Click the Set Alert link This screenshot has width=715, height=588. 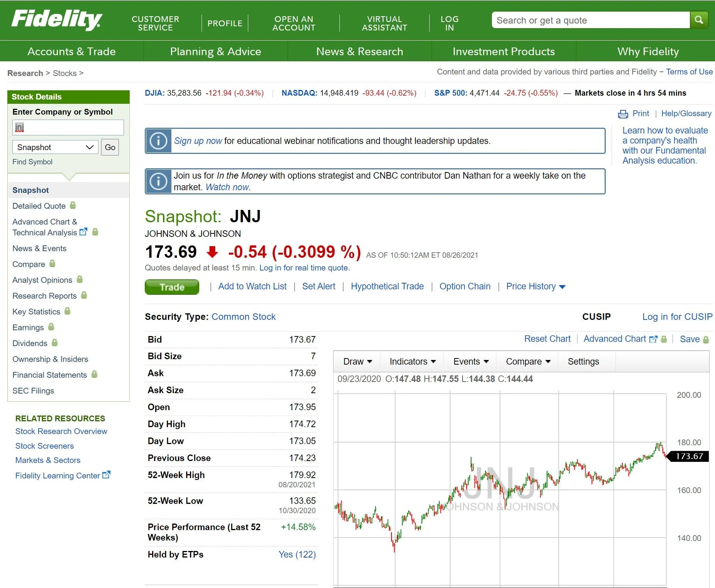(x=319, y=286)
